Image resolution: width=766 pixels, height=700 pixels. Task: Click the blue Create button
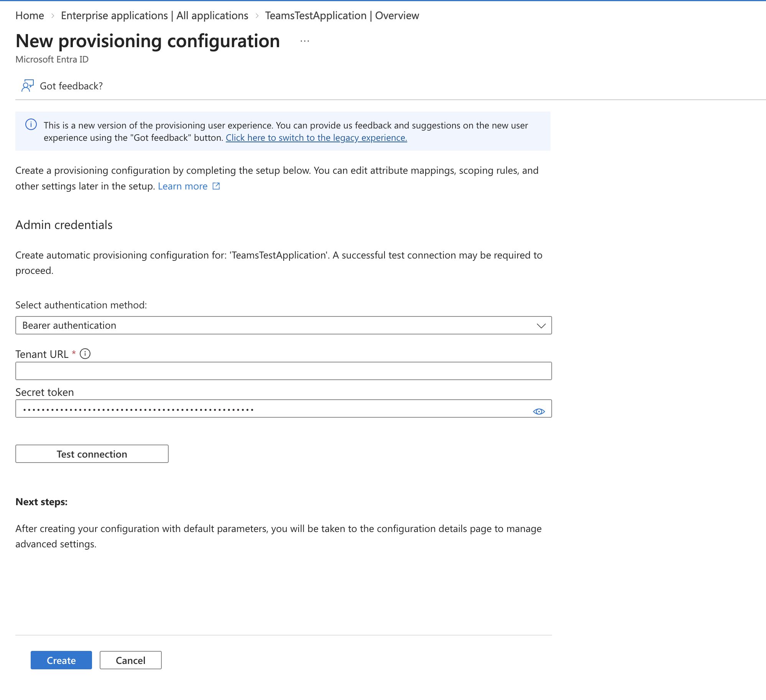(x=61, y=660)
